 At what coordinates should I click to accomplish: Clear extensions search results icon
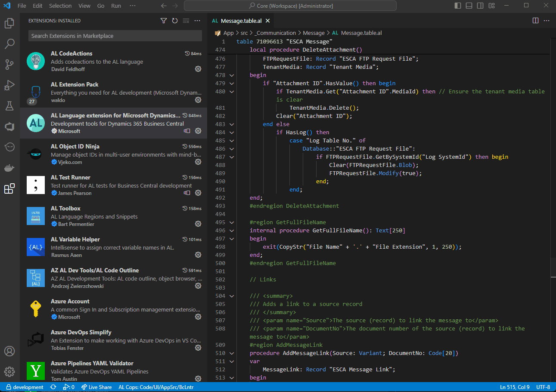click(x=186, y=21)
